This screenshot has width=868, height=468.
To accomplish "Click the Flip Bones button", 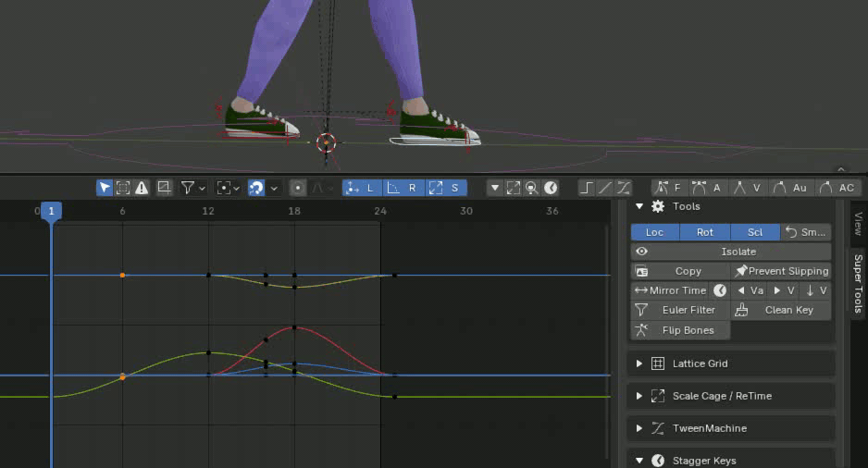I will tap(680, 330).
